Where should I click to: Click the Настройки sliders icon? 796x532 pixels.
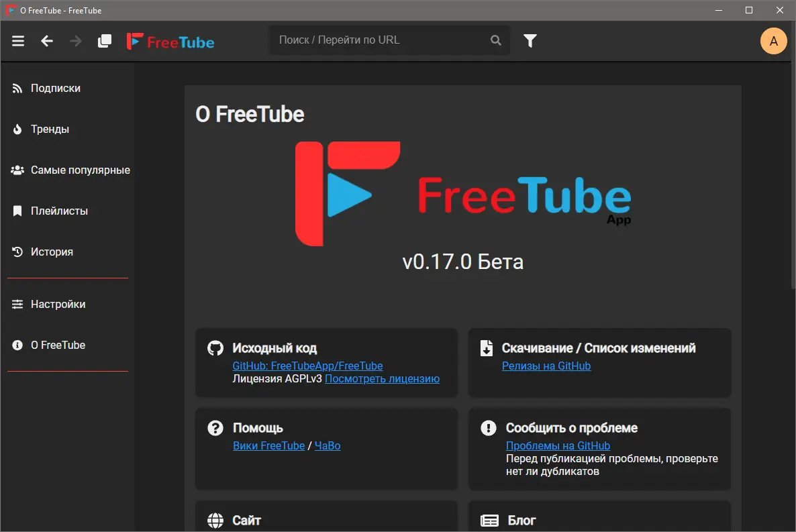[17, 304]
